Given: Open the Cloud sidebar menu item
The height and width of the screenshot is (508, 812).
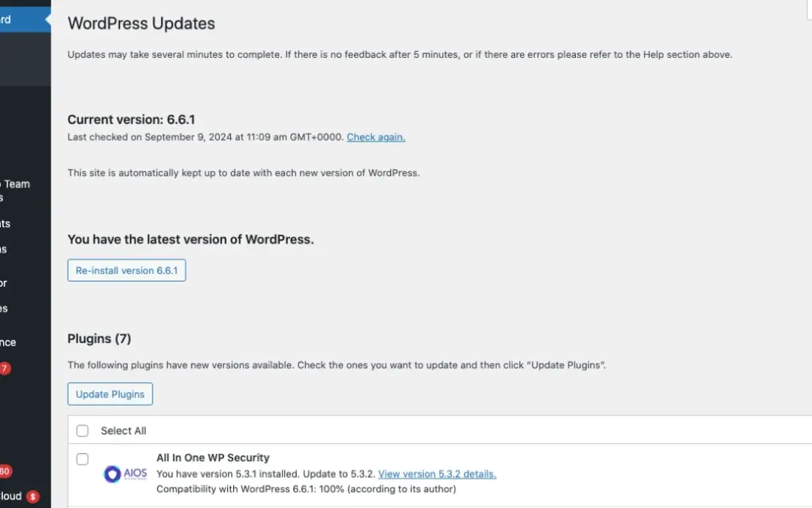Looking at the screenshot, I should tap(11, 497).
